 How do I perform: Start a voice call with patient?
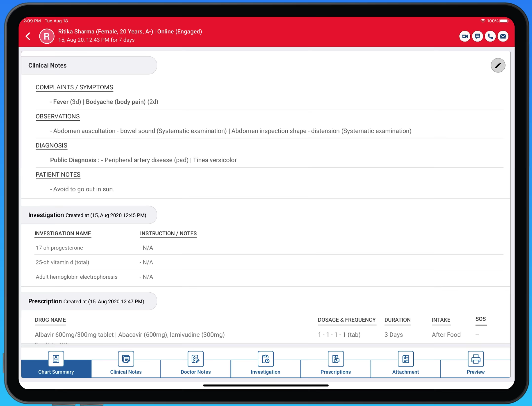[490, 36]
